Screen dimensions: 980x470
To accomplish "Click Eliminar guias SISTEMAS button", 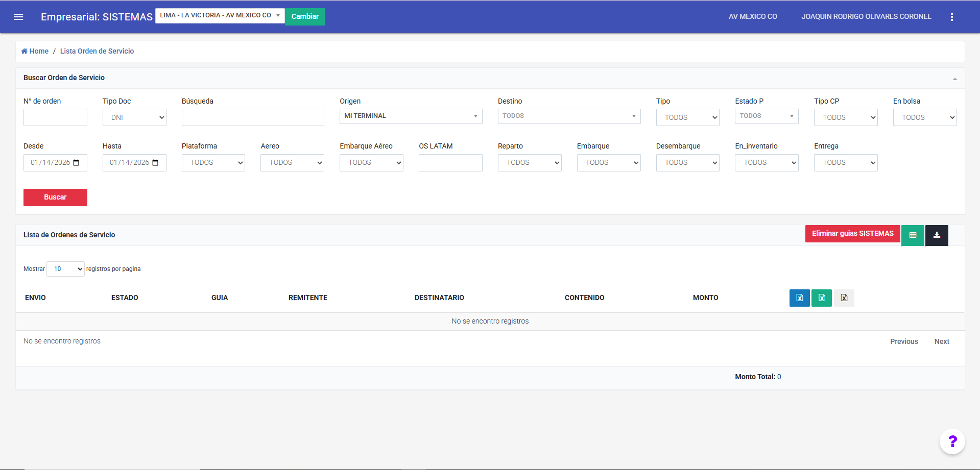I will pos(852,234).
